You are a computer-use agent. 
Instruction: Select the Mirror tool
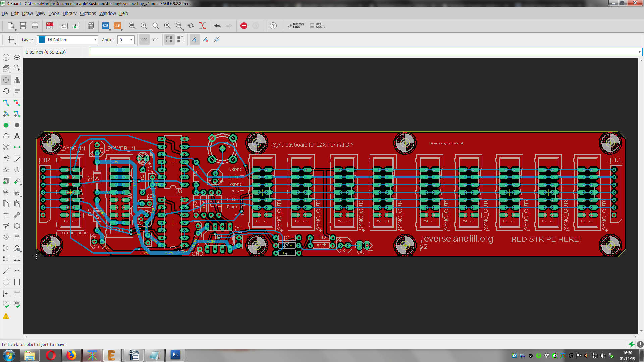point(17,80)
